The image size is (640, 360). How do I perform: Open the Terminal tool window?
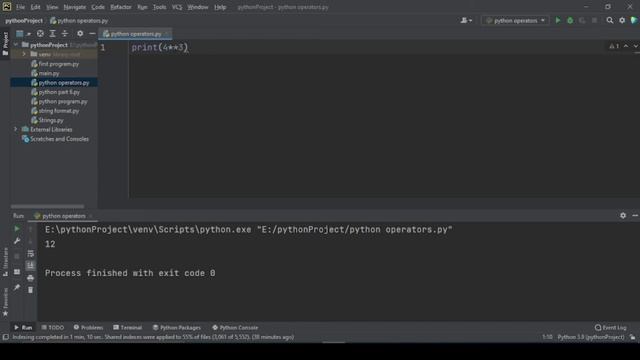[x=127, y=327]
